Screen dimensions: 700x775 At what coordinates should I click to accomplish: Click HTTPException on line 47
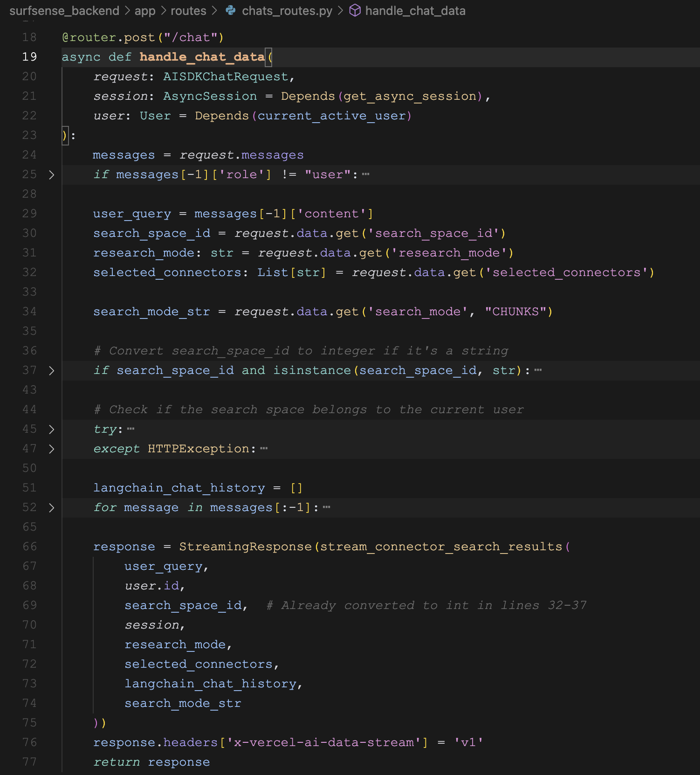[199, 449]
